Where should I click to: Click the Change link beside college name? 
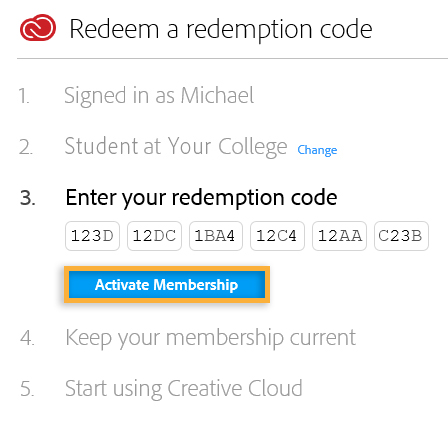click(317, 150)
